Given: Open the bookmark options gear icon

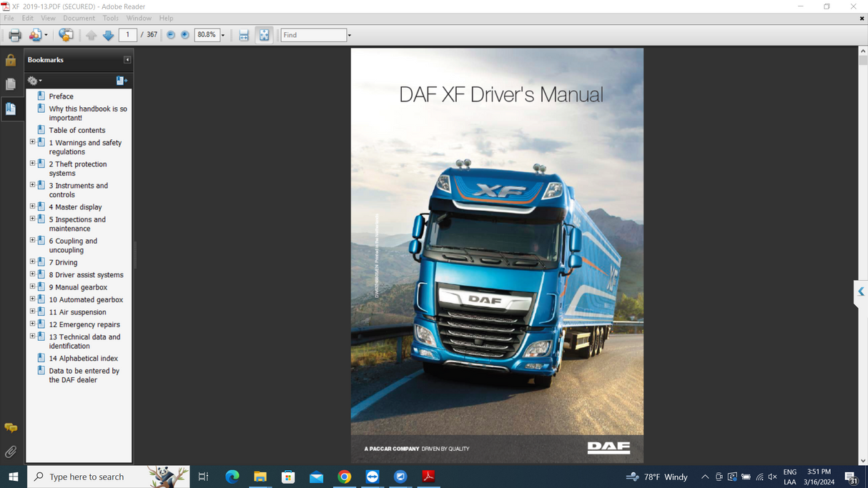Looking at the screenshot, I should click(33, 80).
